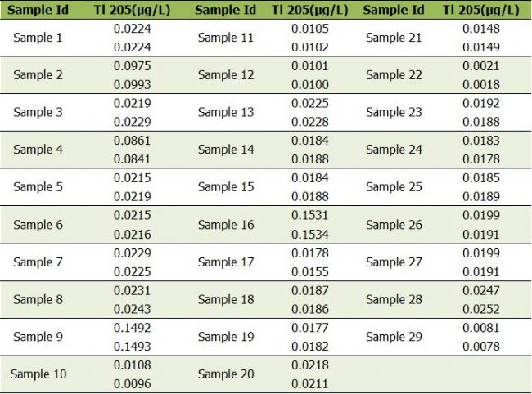Select the value 0.0975 for Sample 2
Screen dimensions: 532x394
[x=133, y=65]
